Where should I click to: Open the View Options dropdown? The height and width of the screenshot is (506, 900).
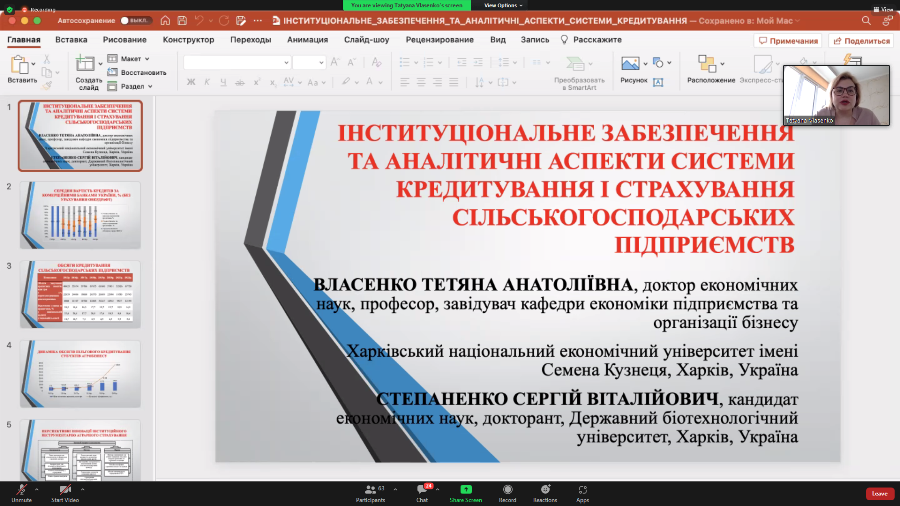point(529,4)
